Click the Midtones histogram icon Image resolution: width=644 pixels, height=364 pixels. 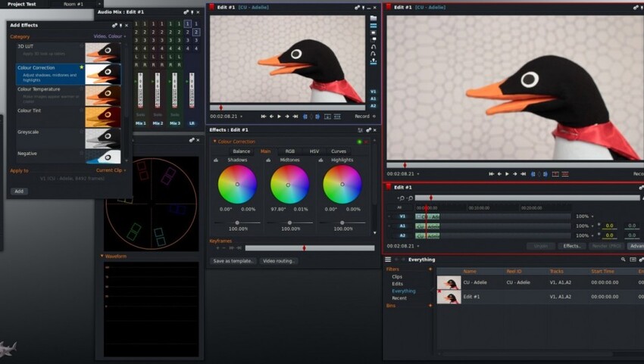(268, 160)
